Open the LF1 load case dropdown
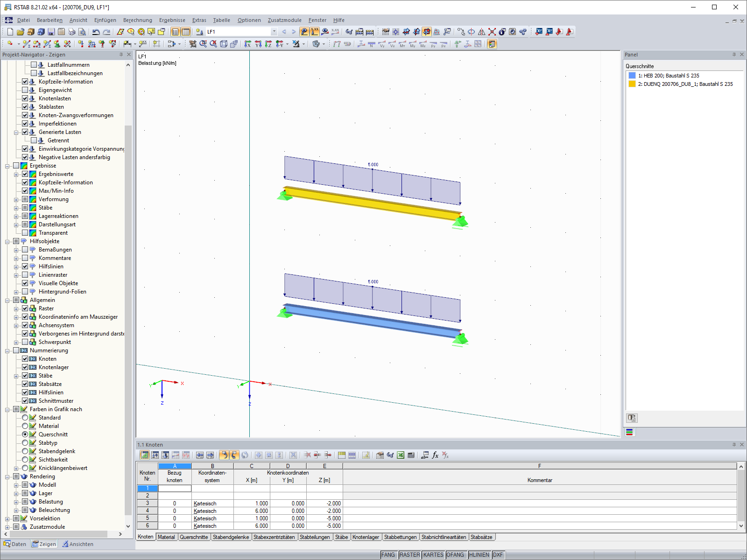Screen dimensions: 747x560 [274, 32]
